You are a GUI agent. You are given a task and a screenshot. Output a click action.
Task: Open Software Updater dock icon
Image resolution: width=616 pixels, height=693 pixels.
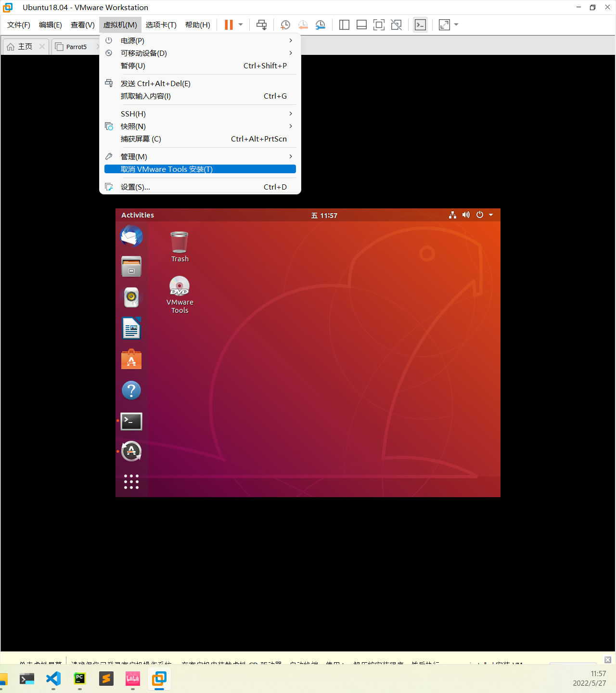coord(131,451)
